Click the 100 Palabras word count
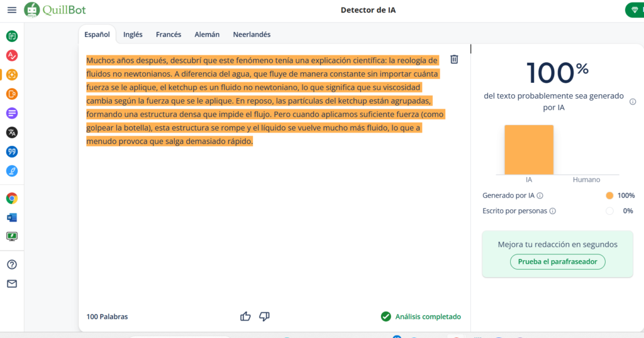The width and height of the screenshot is (644, 338). point(107,317)
